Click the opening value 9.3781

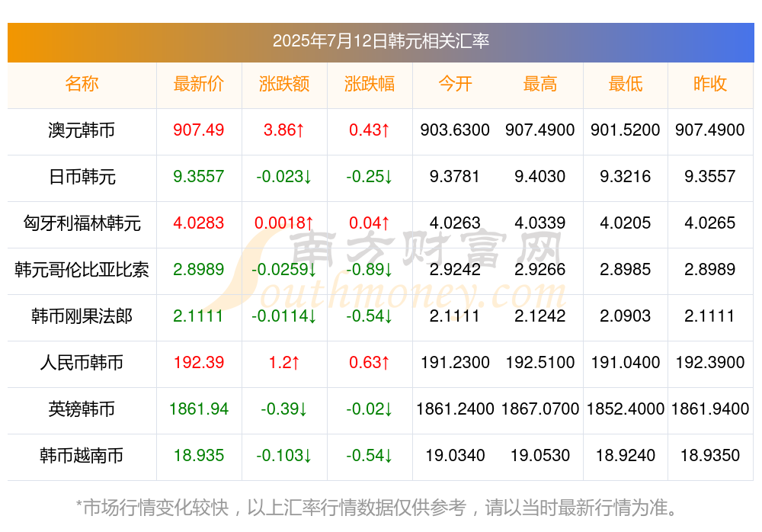[x=455, y=177]
